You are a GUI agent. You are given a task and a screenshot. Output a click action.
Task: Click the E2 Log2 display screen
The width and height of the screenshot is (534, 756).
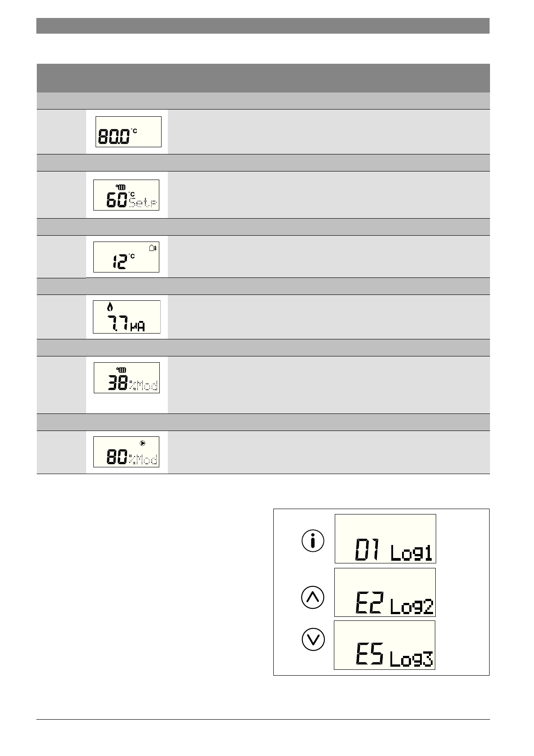click(385, 592)
